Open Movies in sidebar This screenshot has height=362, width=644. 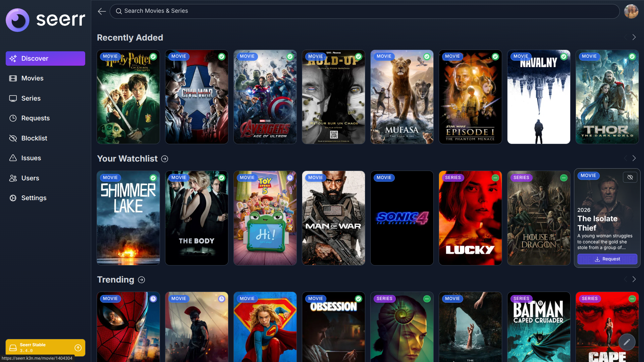[45, 78]
